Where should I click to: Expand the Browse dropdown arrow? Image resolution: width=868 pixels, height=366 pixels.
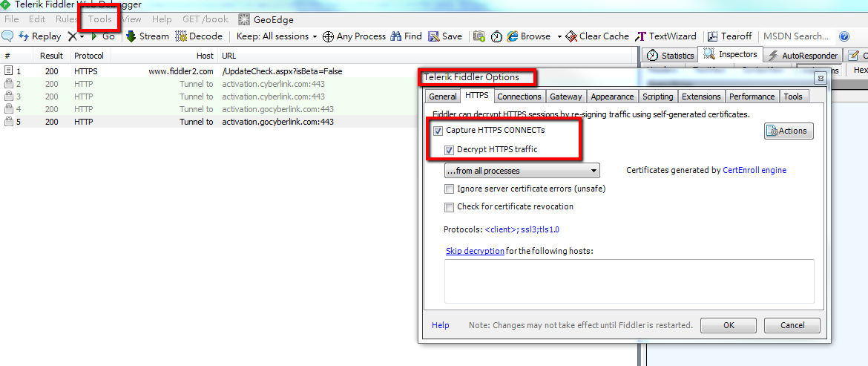(559, 36)
